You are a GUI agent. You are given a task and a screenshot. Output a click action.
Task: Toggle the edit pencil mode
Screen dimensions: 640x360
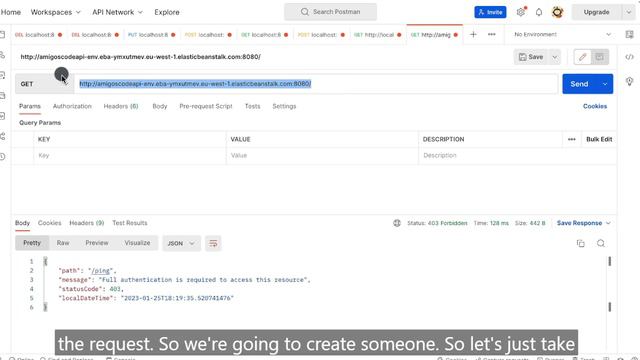582,57
